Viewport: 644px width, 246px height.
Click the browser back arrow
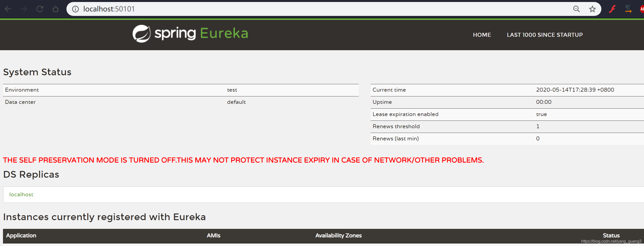click(8, 9)
